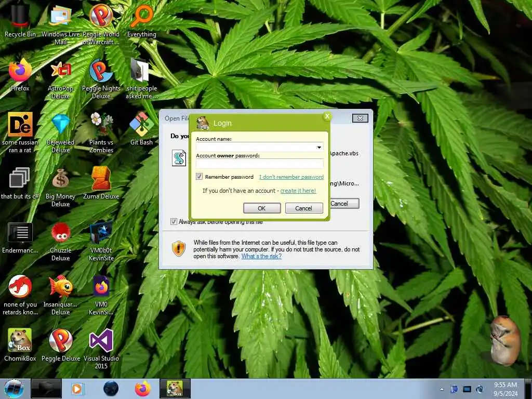The height and width of the screenshot is (399, 532).
Task: Open the 'create it here!' account link
Action: 298,191
